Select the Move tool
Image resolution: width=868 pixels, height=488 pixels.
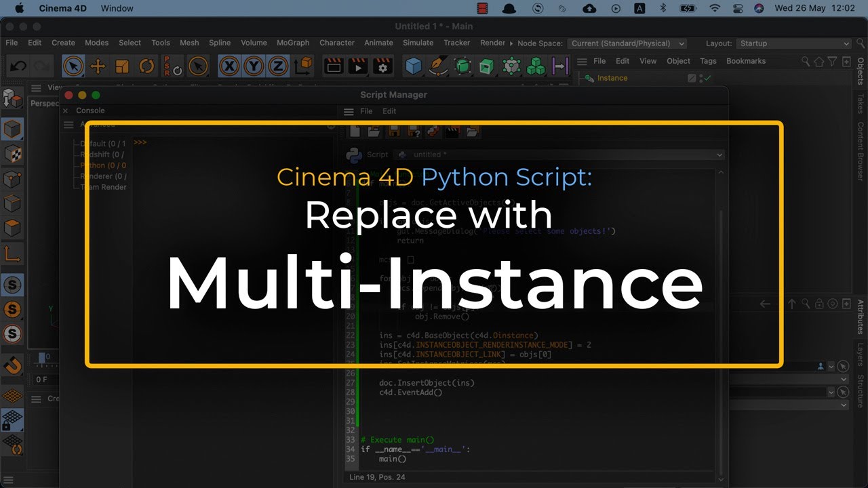98,66
